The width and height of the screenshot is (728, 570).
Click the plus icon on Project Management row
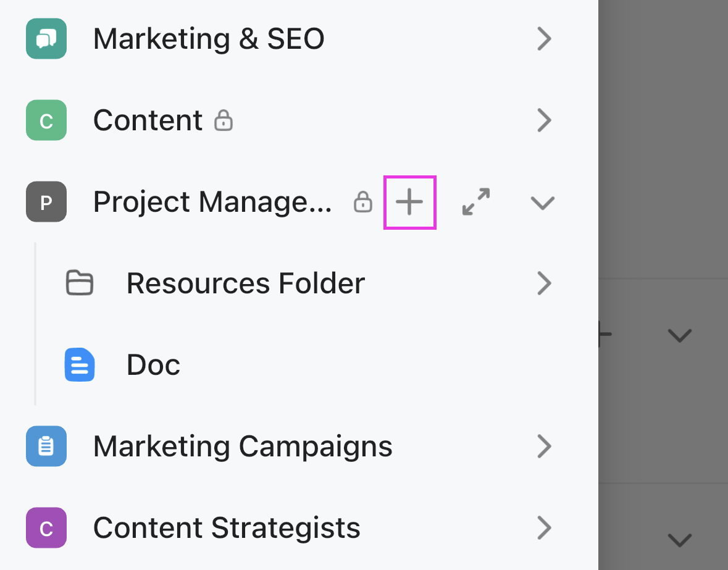tap(409, 202)
